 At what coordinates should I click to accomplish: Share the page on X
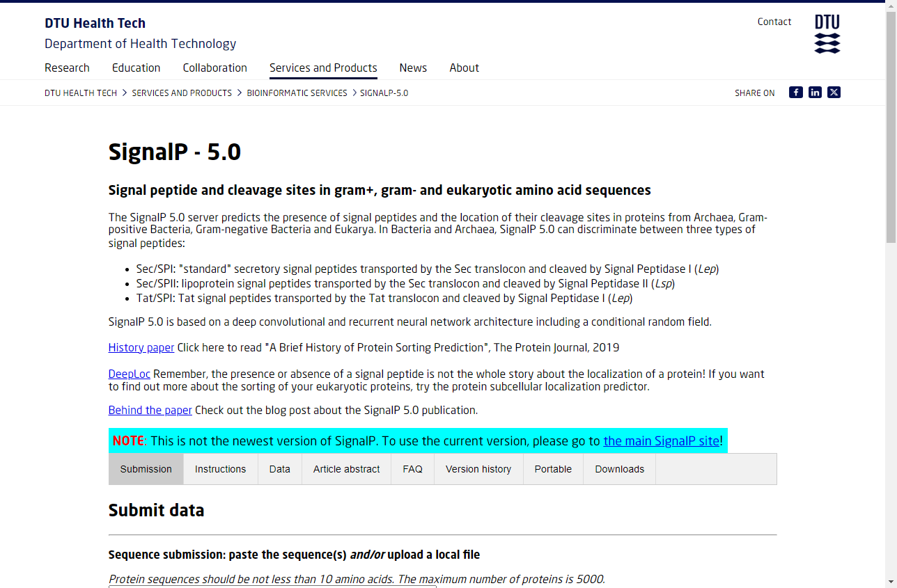coord(834,93)
